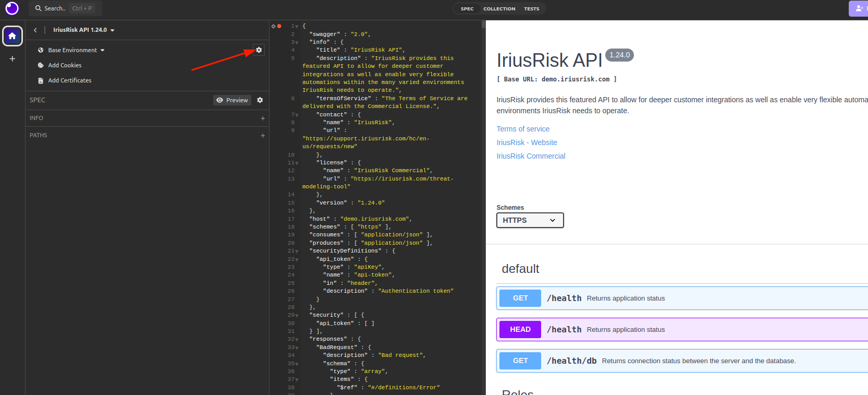Click the default tag section heading
The image size is (868, 395).
point(520,269)
